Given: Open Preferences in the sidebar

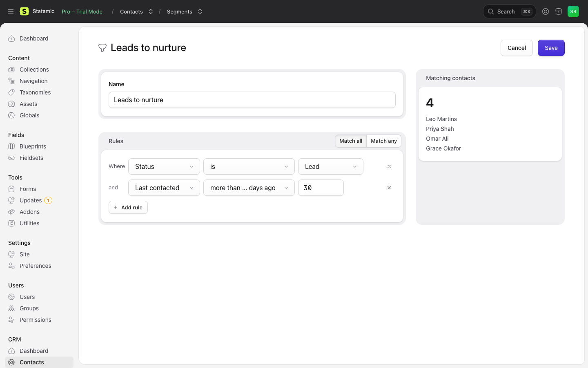Looking at the screenshot, I should click(x=36, y=266).
